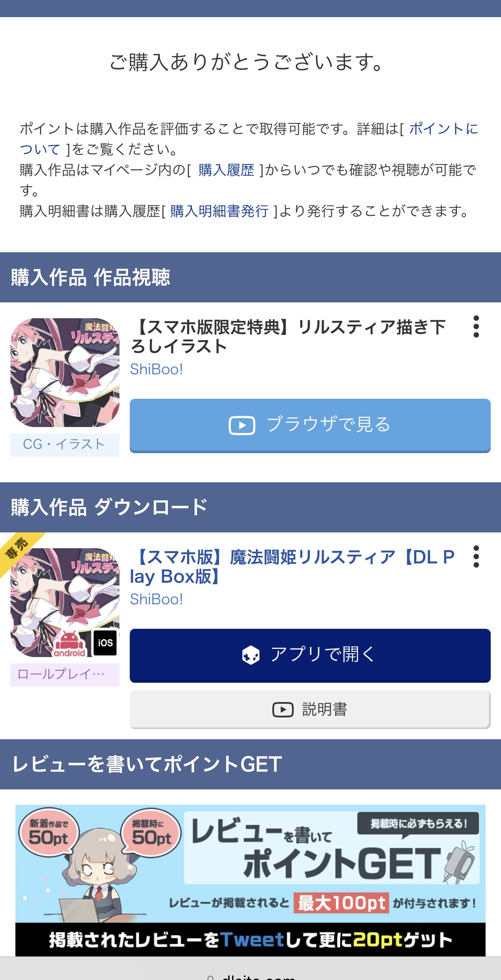Open the review points GET banner
The height and width of the screenshot is (980, 501).
coord(250,881)
